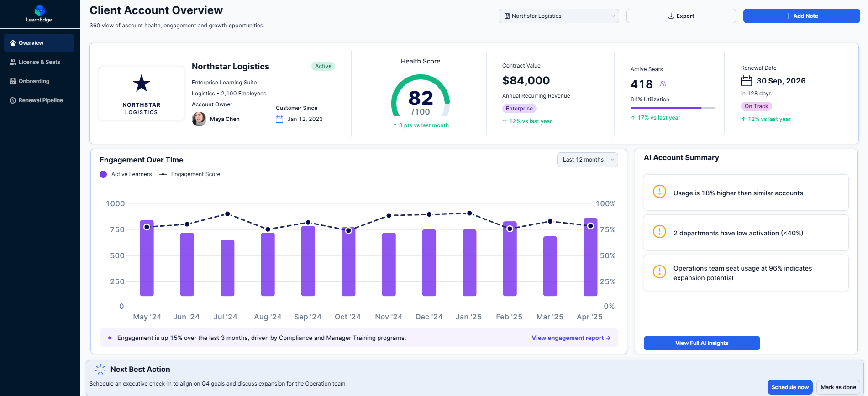Image resolution: width=868 pixels, height=396 pixels.
Task: Click the Dec '24 active learners bar
Action: 429,263
